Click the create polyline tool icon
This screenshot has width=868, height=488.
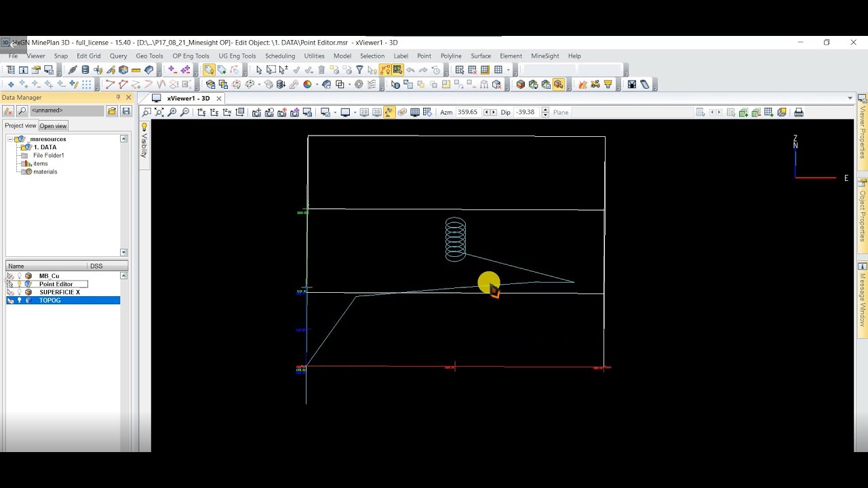[110, 85]
